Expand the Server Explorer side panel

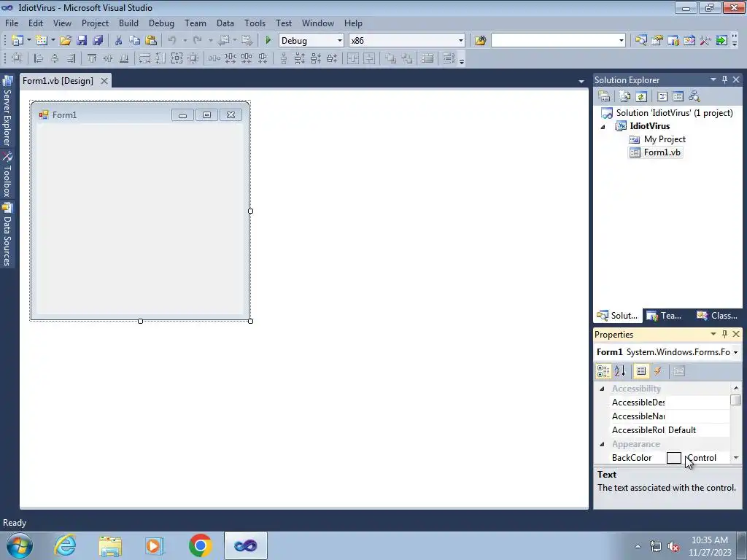click(7, 112)
